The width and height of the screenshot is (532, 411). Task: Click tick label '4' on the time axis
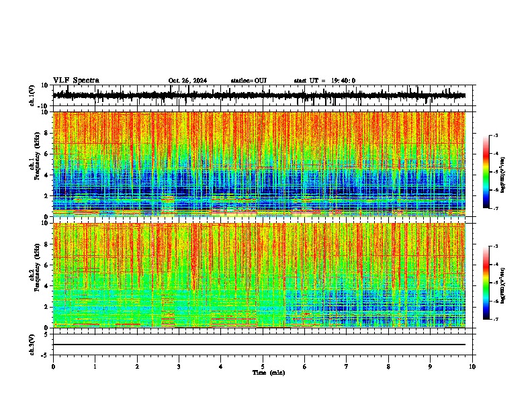pyautogui.click(x=221, y=367)
